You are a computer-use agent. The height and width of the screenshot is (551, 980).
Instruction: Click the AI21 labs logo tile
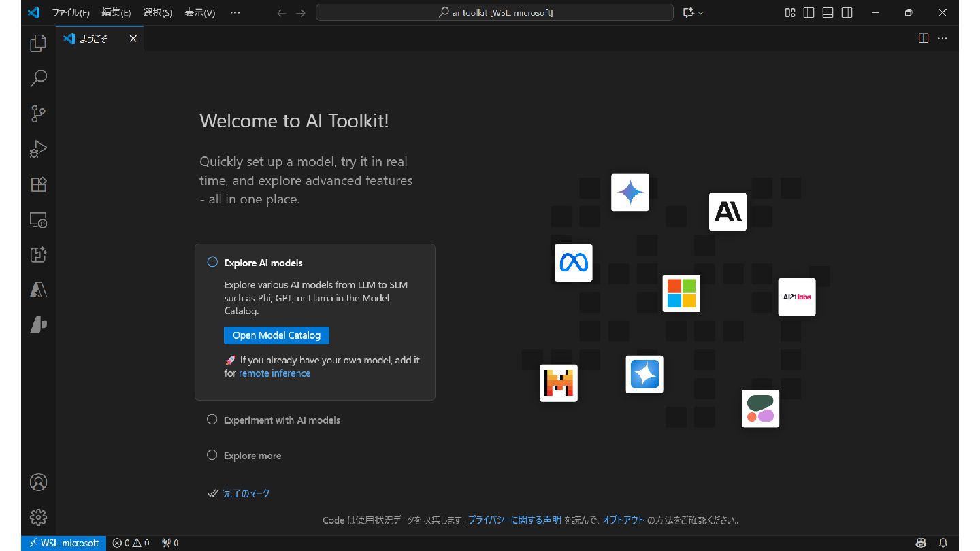click(x=797, y=297)
